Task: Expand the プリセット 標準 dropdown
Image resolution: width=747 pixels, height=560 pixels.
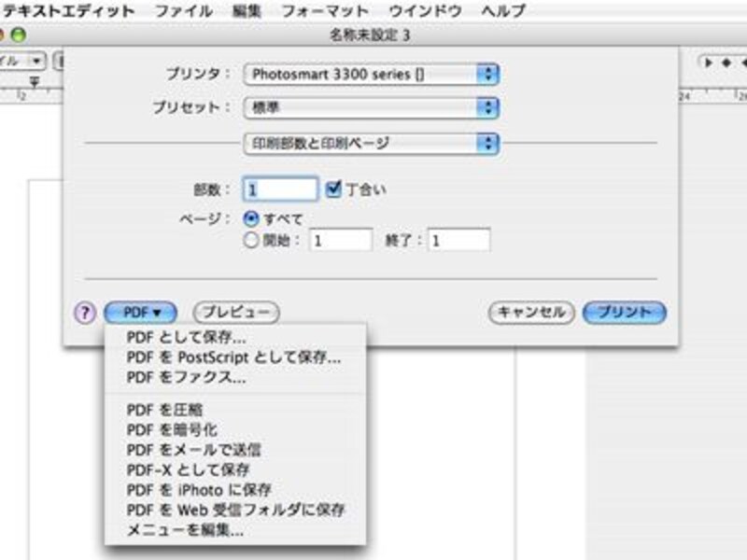Action: pyautogui.click(x=371, y=107)
